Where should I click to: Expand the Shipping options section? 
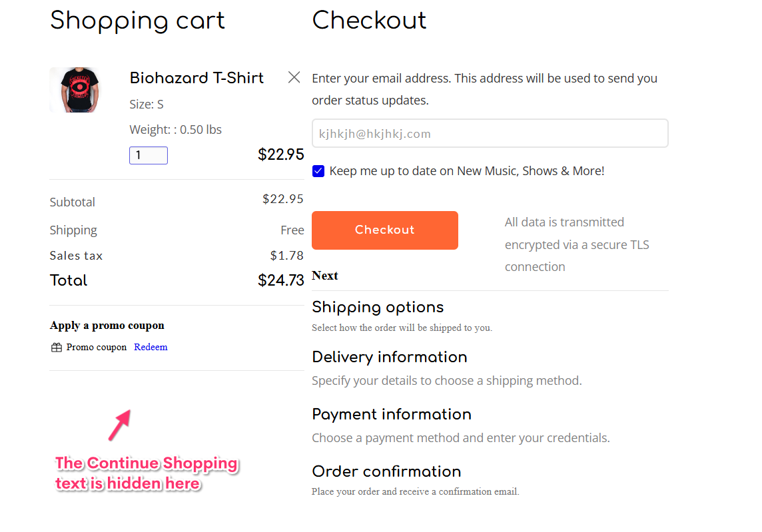378,307
